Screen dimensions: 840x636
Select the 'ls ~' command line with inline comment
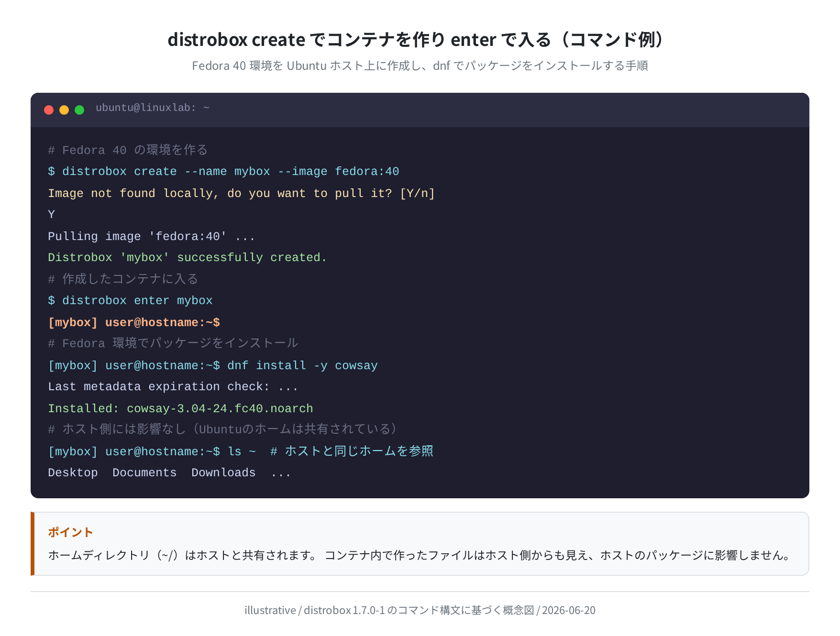[x=241, y=451]
